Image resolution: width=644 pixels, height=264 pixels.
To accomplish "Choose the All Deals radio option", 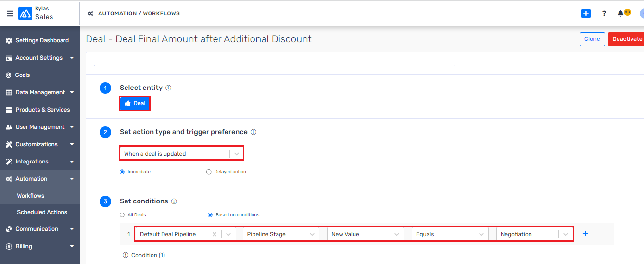I will point(122,215).
